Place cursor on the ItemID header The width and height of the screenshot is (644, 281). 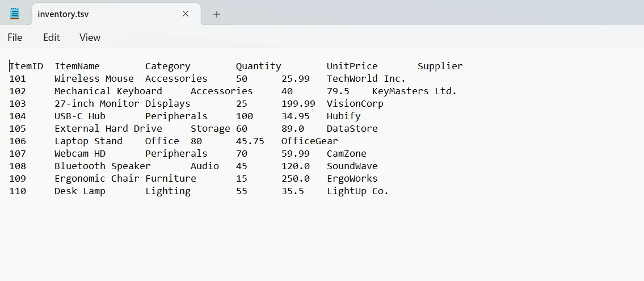coord(26,66)
